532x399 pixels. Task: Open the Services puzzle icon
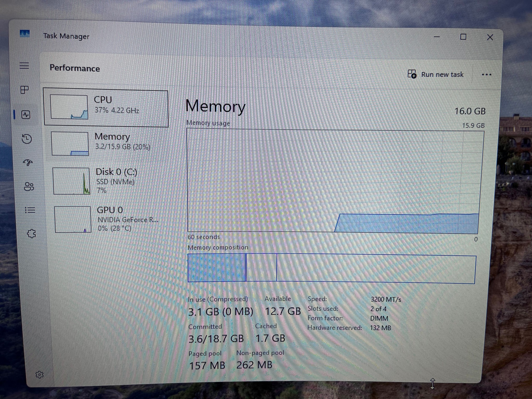click(31, 234)
